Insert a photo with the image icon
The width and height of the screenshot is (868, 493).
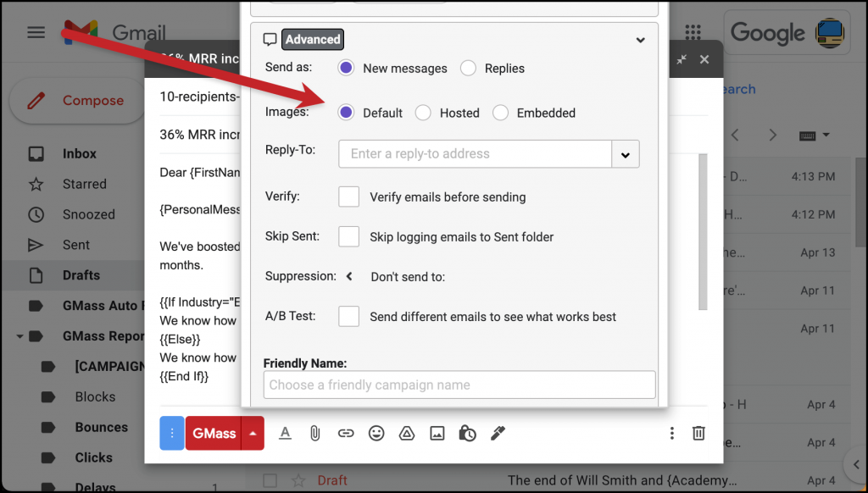click(437, 433)
